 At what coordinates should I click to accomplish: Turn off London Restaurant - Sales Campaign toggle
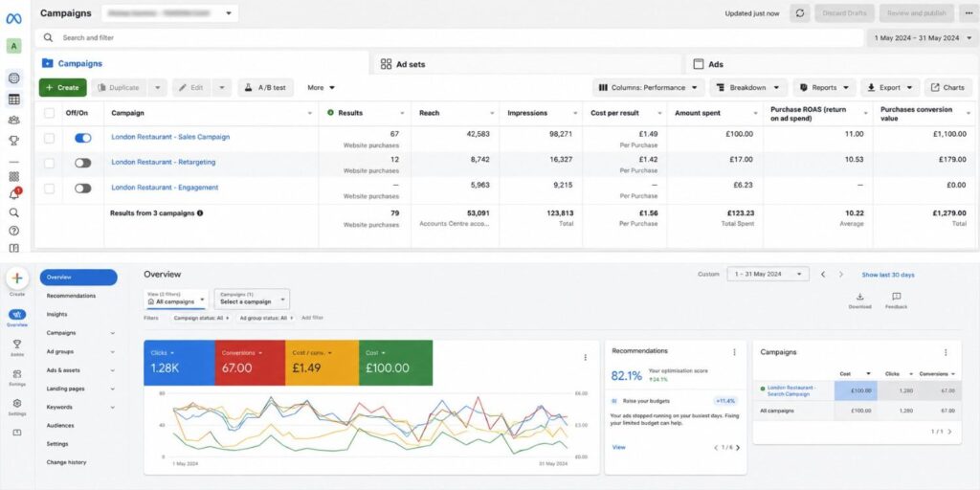(x=82, y=138)
